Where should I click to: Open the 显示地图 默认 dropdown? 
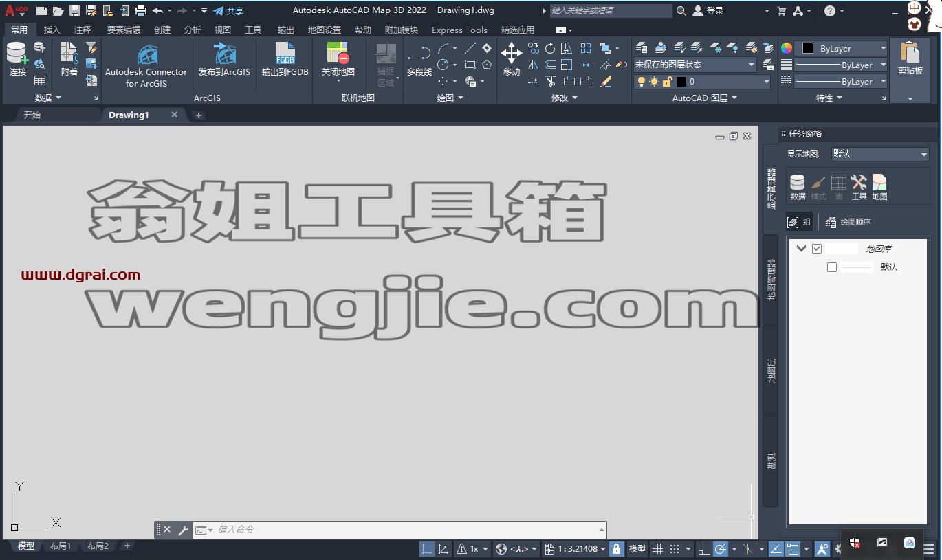(x=879, y=154)
